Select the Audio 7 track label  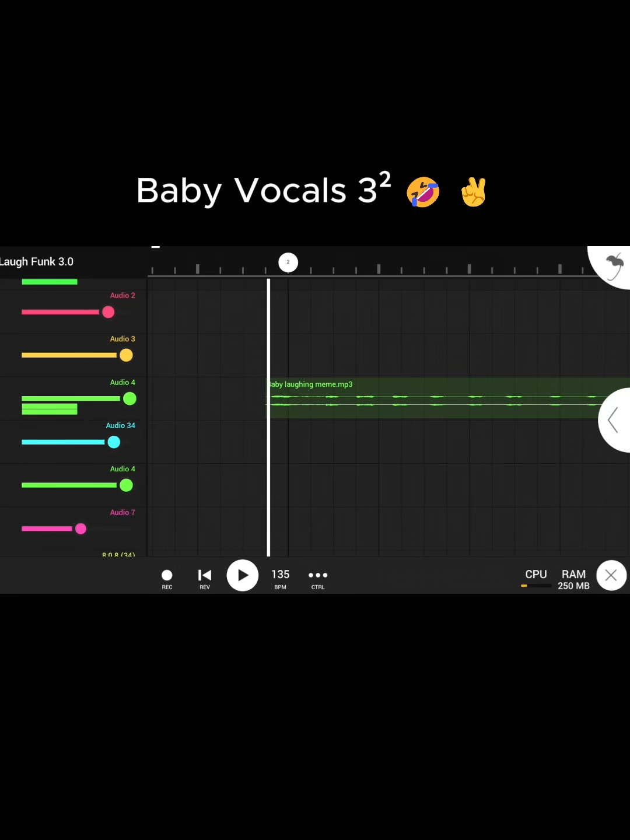click(123, 513)
